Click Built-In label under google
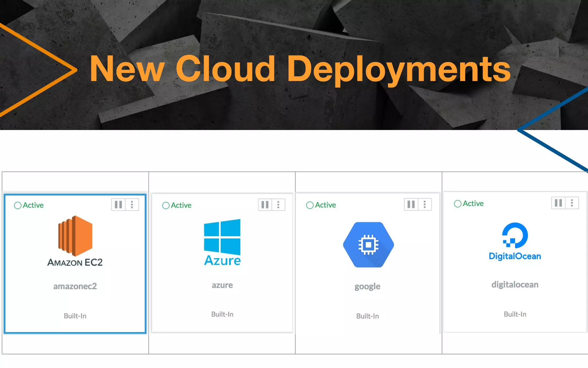This screenshot has width=588, height=368. [367, 316]
